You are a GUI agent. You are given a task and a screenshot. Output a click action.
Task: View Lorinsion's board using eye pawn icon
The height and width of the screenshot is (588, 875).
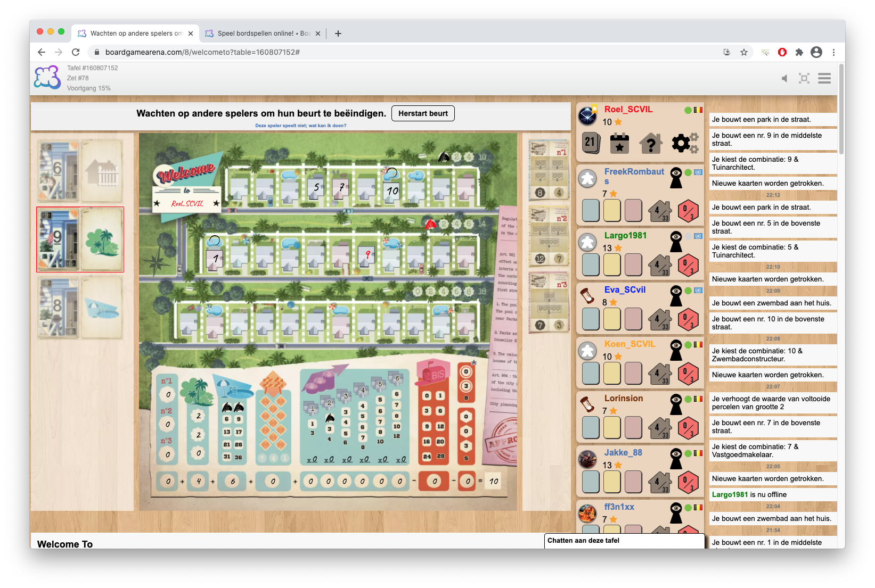676,404
